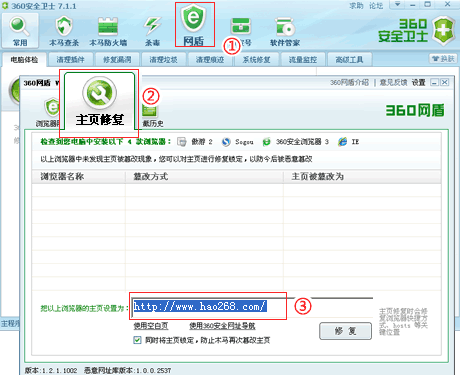Open the 高级工具 tab
The image size is (460, 375).
[349, 60]
